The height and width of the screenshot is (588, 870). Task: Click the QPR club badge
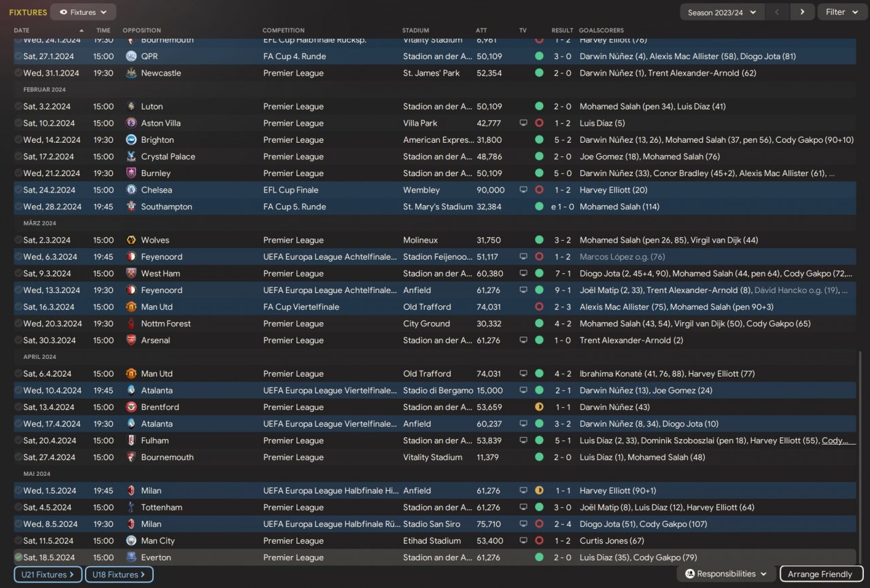[131, 56]
